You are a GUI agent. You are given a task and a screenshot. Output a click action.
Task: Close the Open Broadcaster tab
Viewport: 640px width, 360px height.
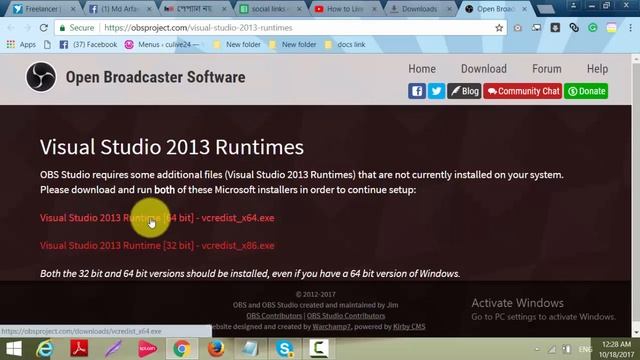click(x=524, y=9)
